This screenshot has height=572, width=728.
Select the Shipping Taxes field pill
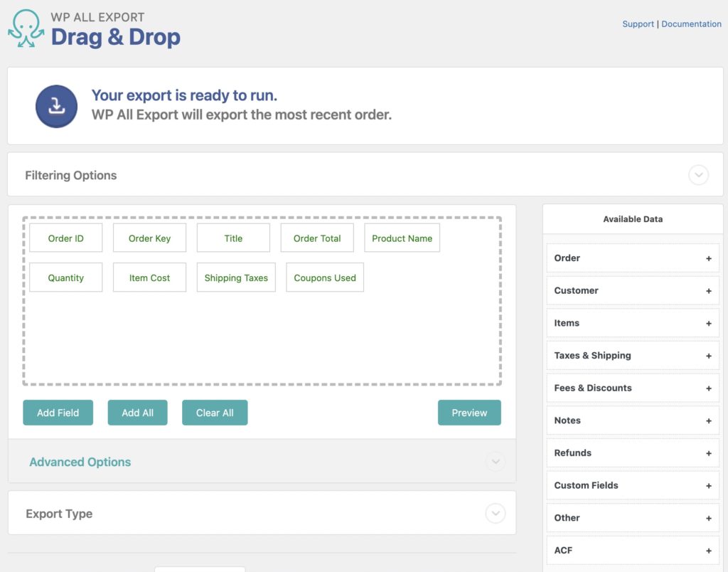point(235,277)
